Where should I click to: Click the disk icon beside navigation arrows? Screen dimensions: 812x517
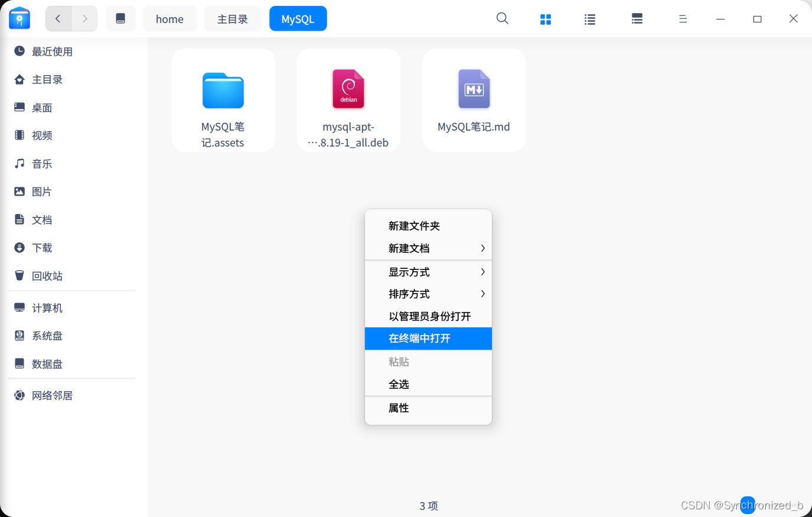(120, 18)
